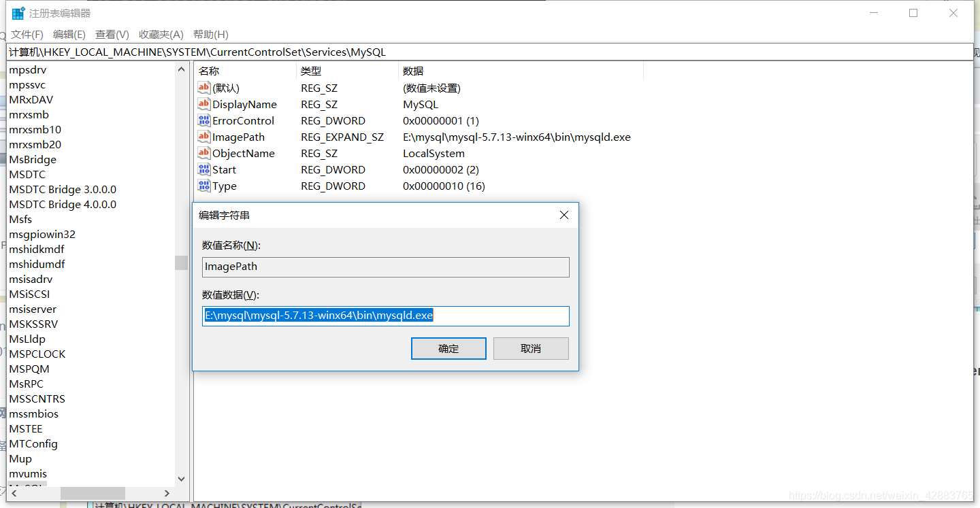Click the registry address bar path
Viewport: 980px width, 508px height.
[x=490, y=52]
